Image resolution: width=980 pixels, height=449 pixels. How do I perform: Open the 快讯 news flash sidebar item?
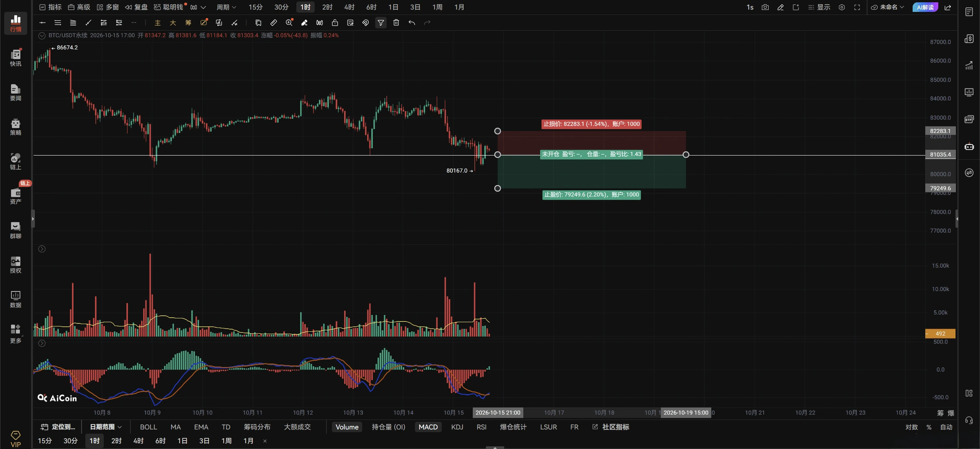pyautogui.click(x=15, y=57)
